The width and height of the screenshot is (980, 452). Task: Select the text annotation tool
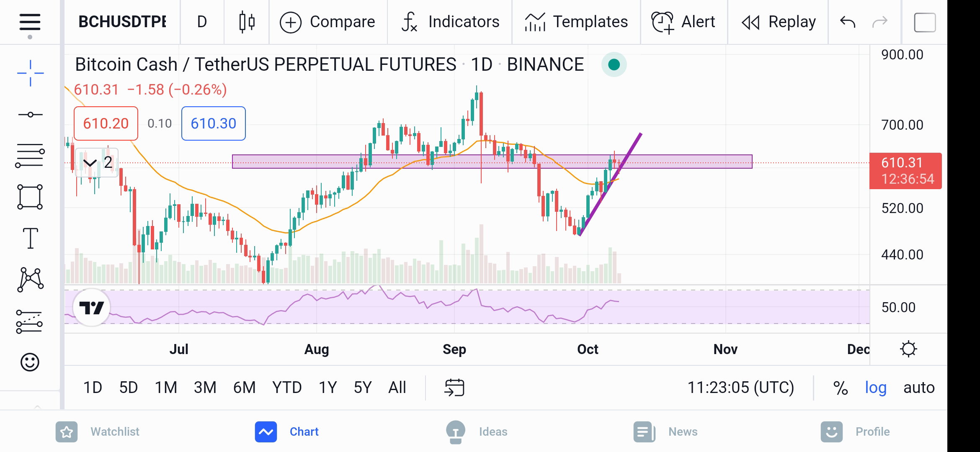[x=30, y=238]
